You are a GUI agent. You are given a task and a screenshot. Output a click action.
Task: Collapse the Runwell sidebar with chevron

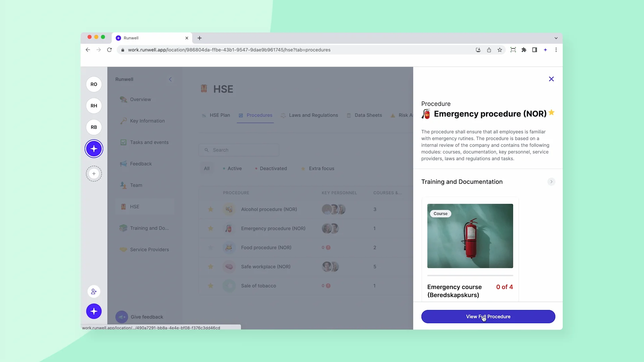(170, 79)
